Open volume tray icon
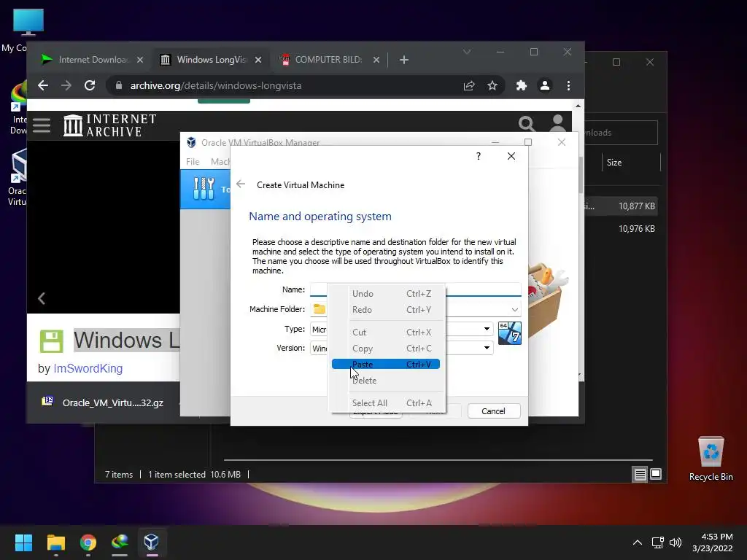 tap(675, 542)
